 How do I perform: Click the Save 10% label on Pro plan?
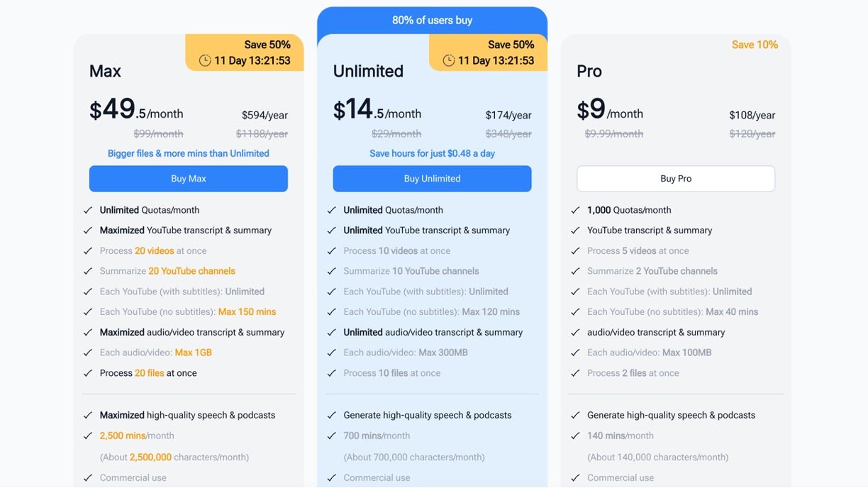(755, 45)
